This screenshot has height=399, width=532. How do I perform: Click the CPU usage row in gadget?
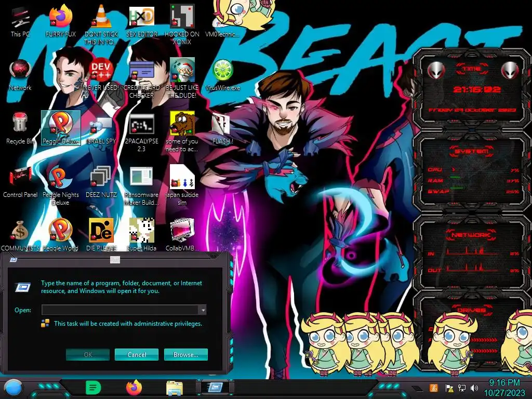coord(473,170)
